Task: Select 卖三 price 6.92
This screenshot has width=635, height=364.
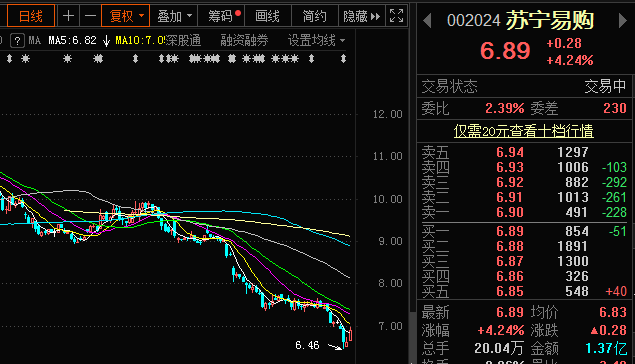Action: tap(510, 182)
